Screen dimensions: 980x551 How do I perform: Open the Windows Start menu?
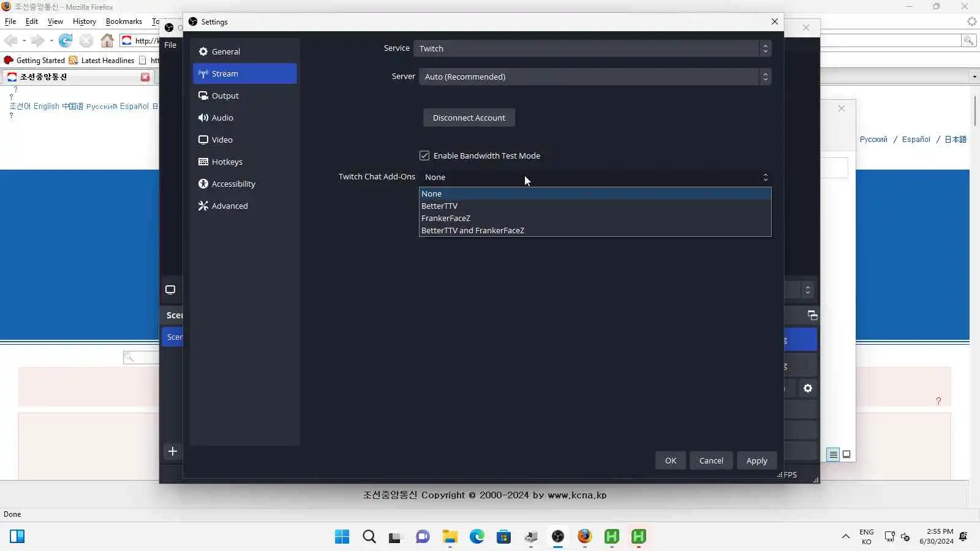coord(342,537)
